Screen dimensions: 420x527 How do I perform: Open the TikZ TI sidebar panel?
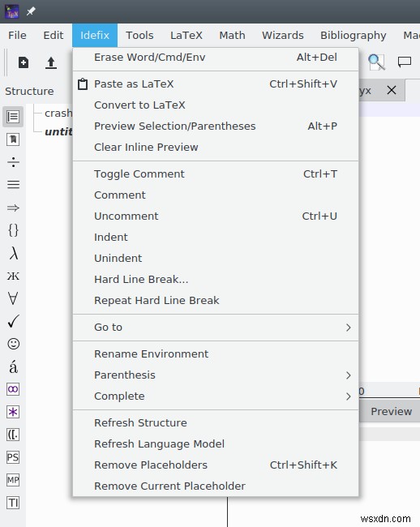13,503
